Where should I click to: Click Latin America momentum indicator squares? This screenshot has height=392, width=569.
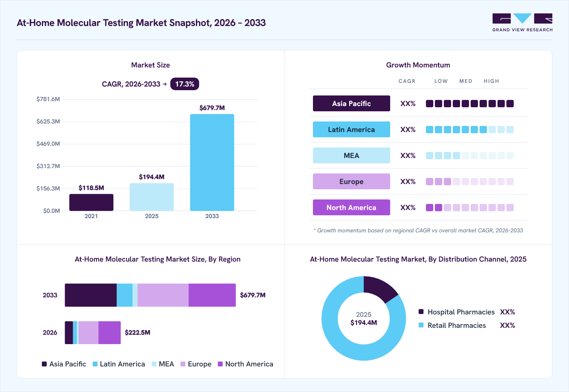click(x=470, y=130)
